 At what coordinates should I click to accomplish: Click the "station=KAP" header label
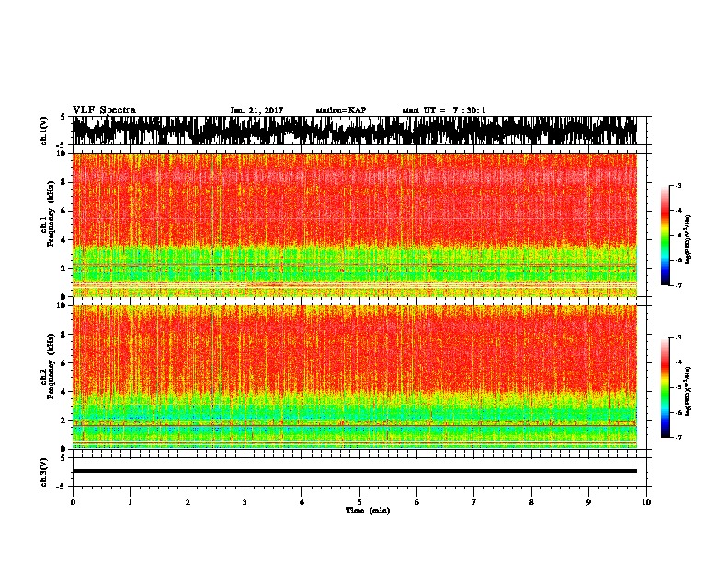pos(341,110)
